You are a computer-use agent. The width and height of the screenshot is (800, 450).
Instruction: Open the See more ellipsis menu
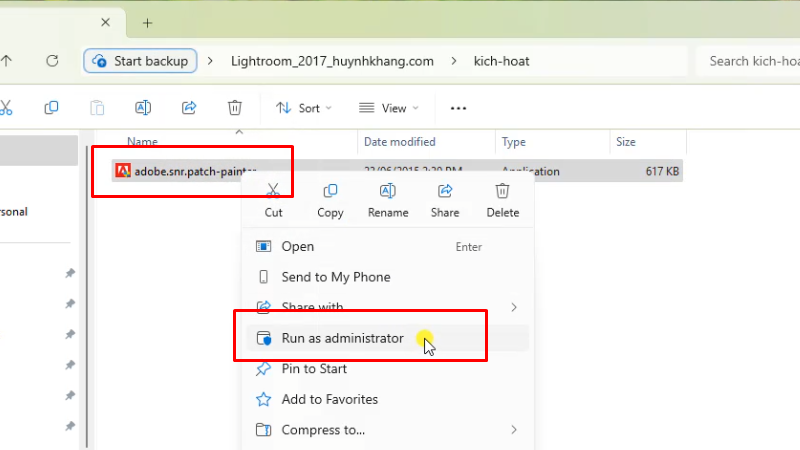click(x=458, y=108)
